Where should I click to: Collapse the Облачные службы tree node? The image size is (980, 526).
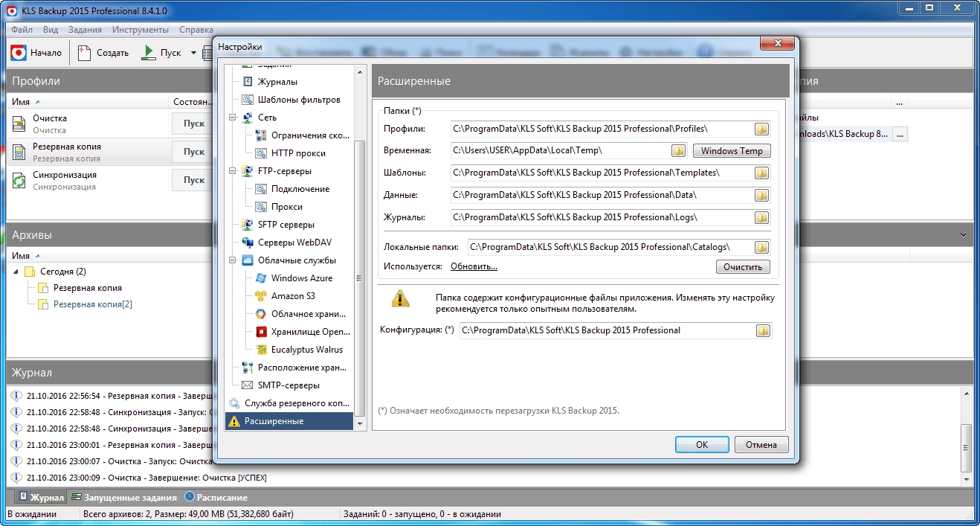coord(232,260)
